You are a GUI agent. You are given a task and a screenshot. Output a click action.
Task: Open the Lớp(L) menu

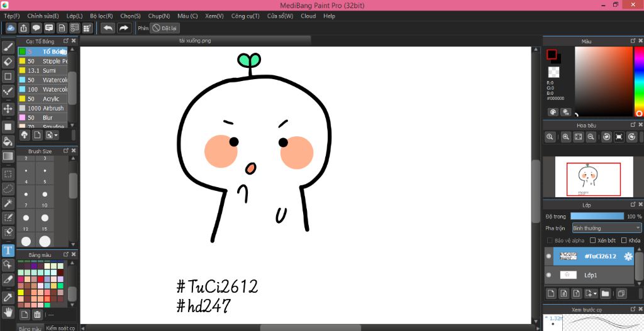point(74,16)
